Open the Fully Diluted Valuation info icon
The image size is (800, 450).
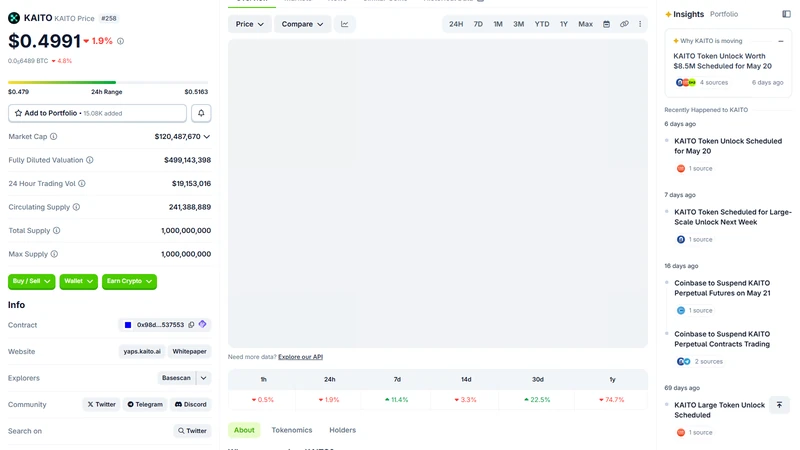(90, 160)
